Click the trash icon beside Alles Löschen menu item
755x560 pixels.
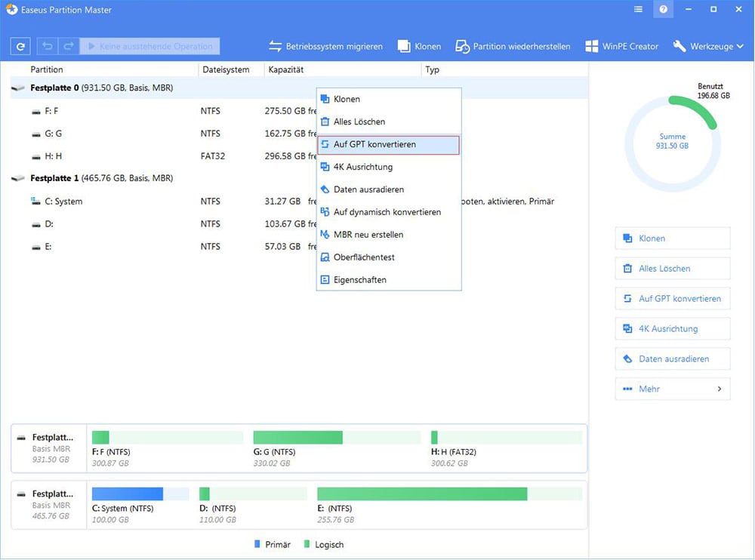pyautogui.click(x=325, y=122)
